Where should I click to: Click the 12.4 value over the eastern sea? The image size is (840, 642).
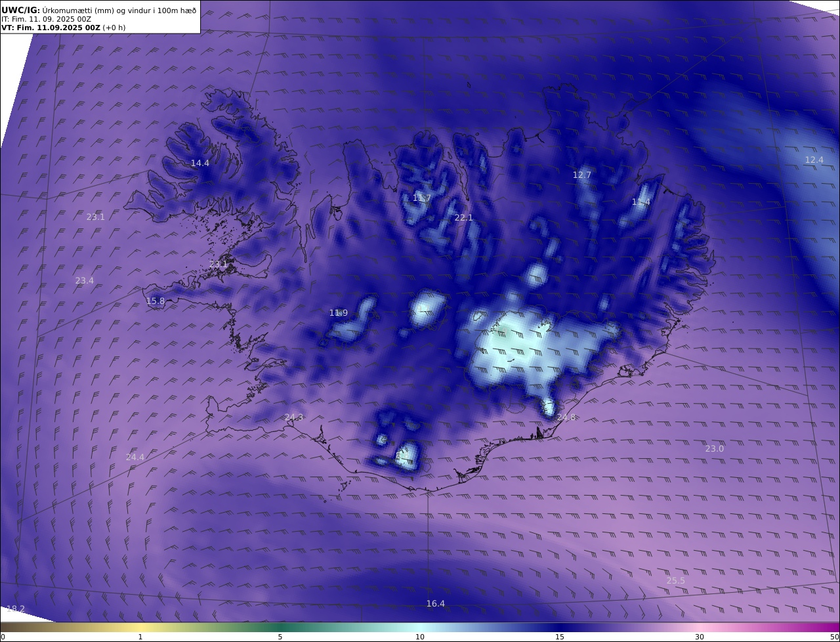pyautogui.click(x=814, y=160)
